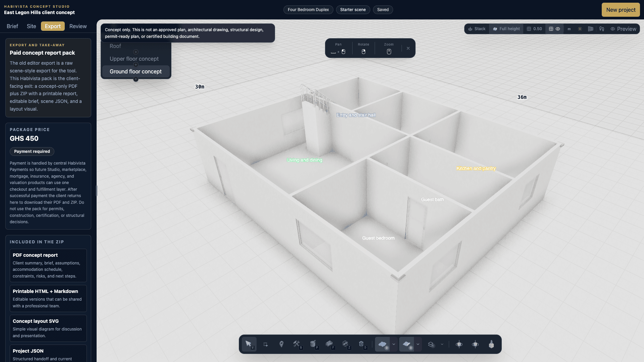Click the perspective grid icon in top toolbar
This screenshot has width=644, height=362.
tap(591, 29)
